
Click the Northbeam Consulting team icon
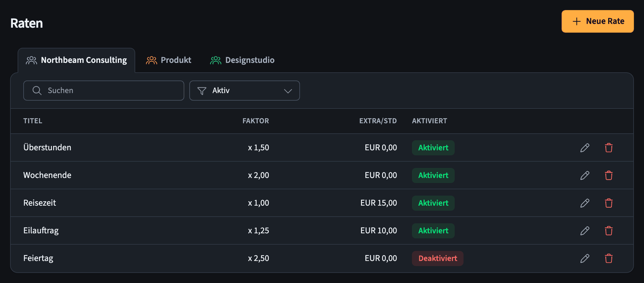pos(31,60)
